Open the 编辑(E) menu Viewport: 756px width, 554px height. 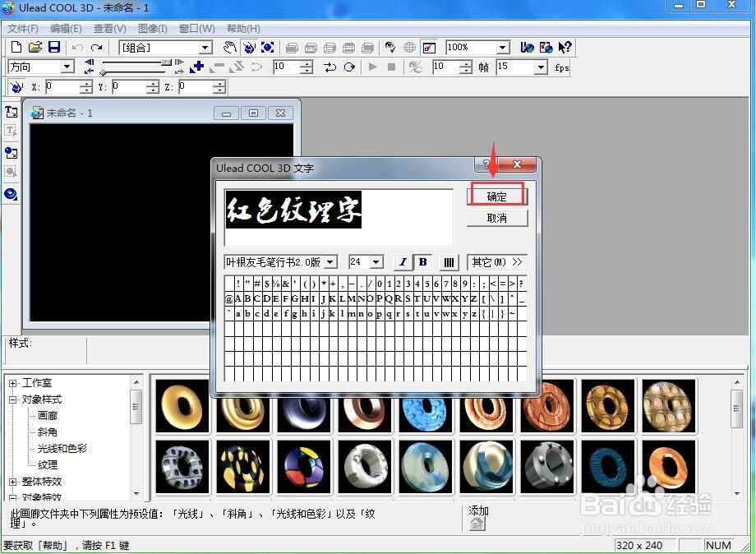pos(66,29)
